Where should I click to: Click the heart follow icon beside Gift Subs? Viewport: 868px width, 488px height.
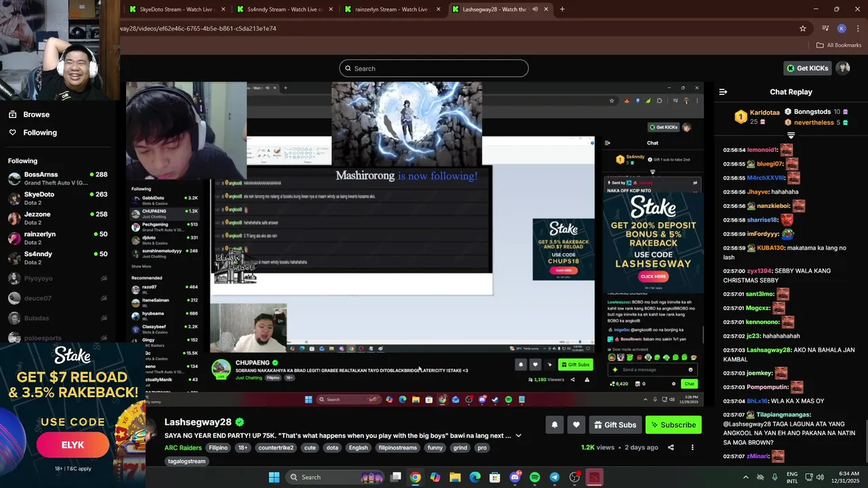576,425
